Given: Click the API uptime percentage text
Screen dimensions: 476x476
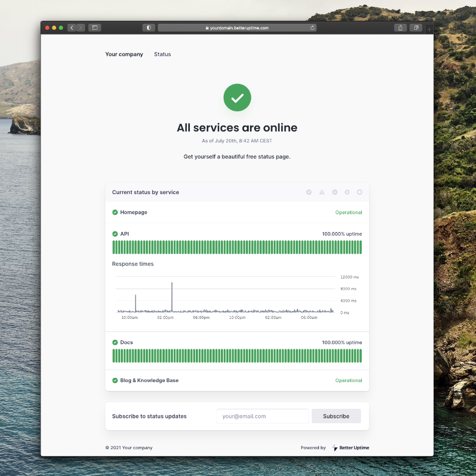Looking at the screenshot, I should click(342, 234).
